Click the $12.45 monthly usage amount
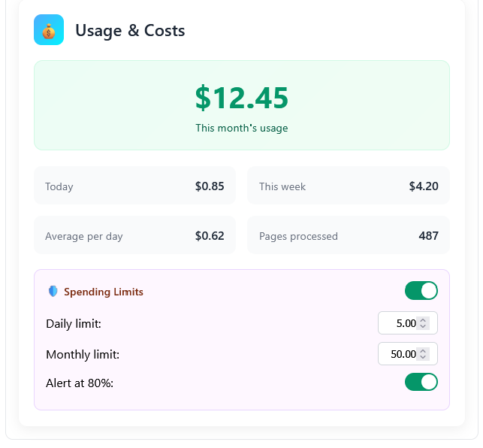483x448 pixels. point(241,98)
